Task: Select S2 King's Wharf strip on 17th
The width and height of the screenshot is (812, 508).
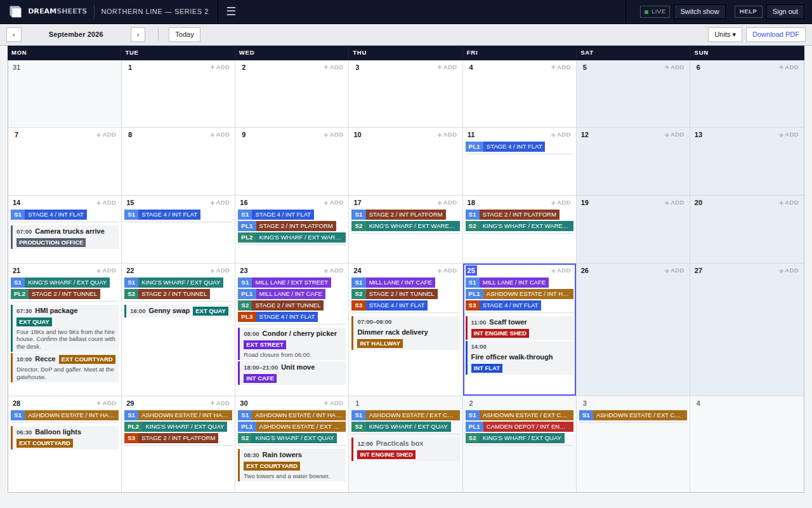Action: click(x=405, y=226)
